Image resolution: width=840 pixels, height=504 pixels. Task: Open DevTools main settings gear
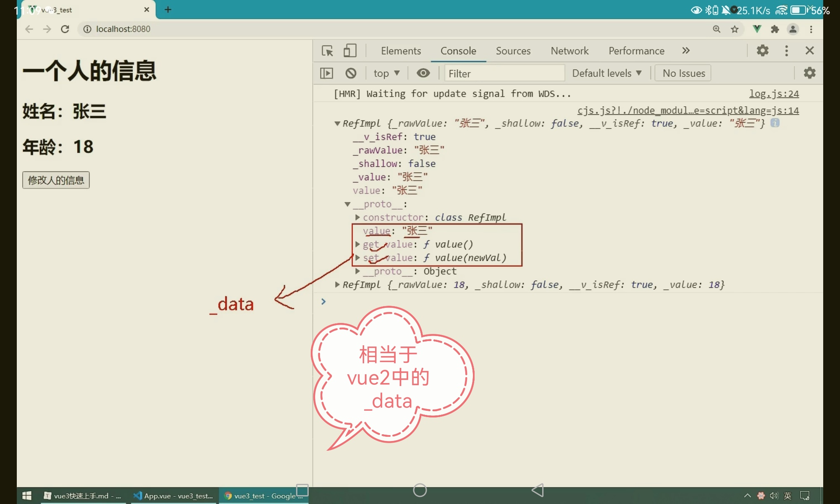point(762,50)
